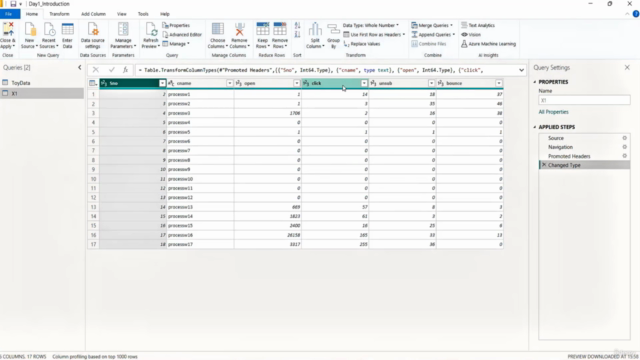The height and width of the screenshot is (360, 640).
Task: Select Navigation applied step
Action: click(x=584, y=147)
